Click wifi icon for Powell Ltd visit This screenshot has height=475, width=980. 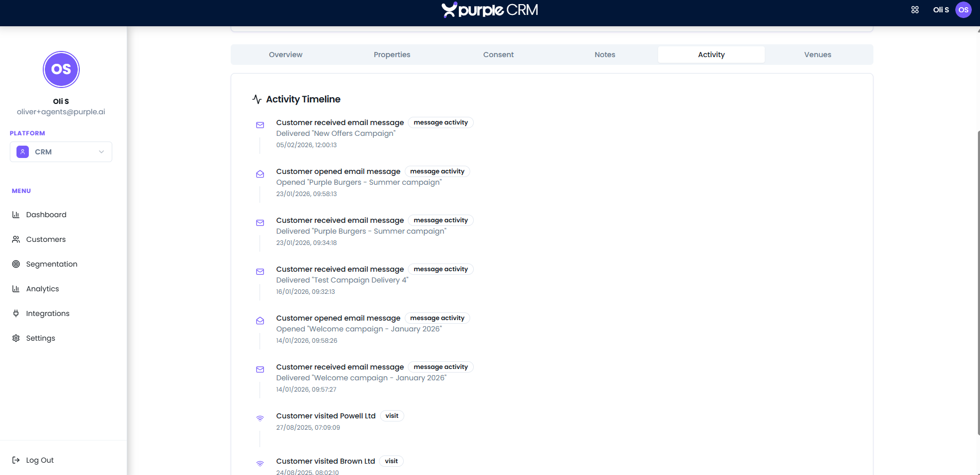click(x=260, y=418)
